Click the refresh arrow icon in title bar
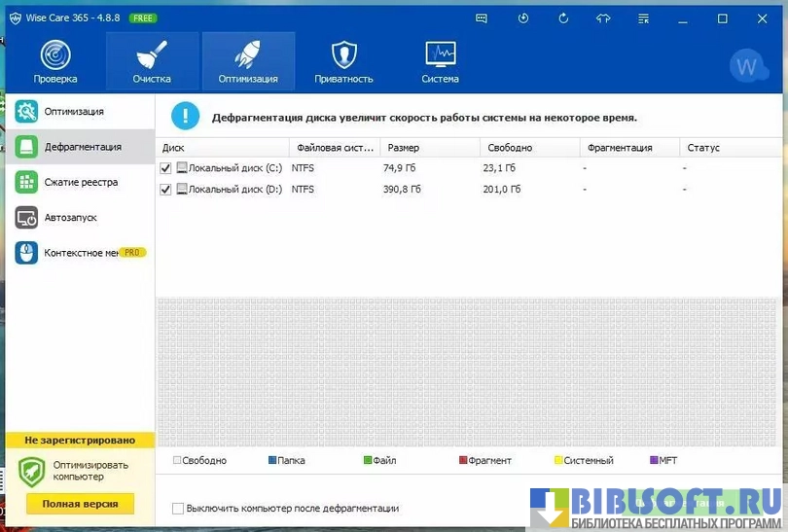This screenshot has height=532, width=788. [563, 18]
